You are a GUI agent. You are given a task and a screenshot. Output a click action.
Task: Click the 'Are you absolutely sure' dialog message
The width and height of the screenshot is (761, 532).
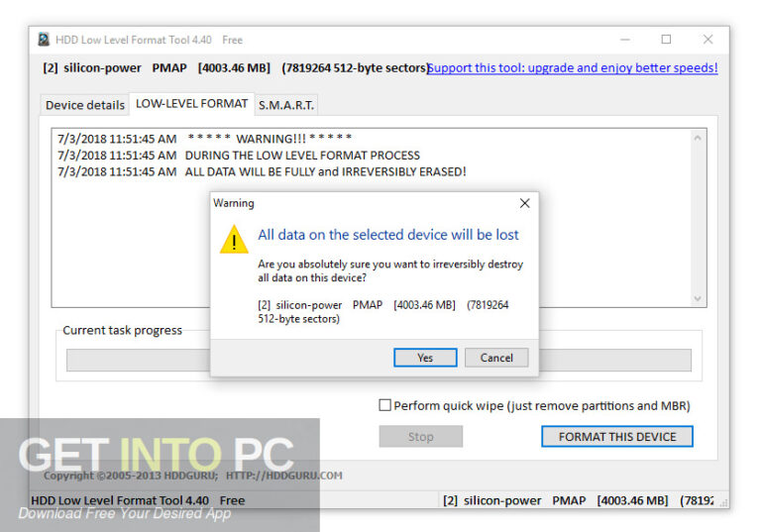[390, 270]
